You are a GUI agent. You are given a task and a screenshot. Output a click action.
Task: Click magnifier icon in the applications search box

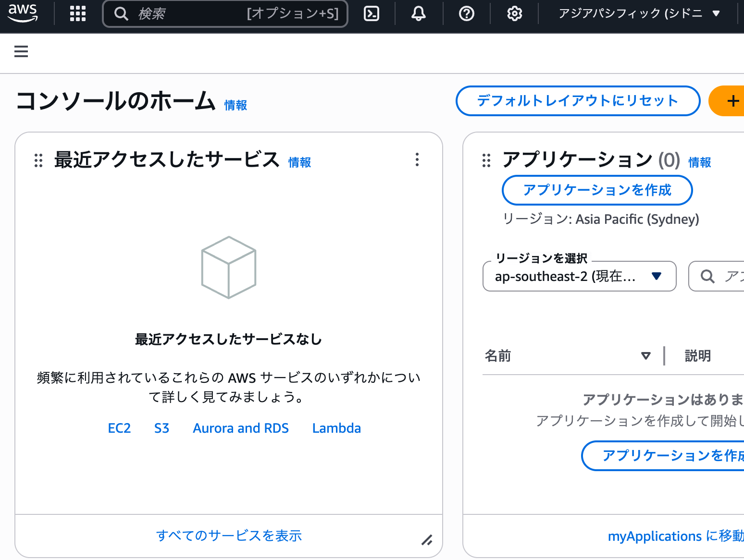707,276
